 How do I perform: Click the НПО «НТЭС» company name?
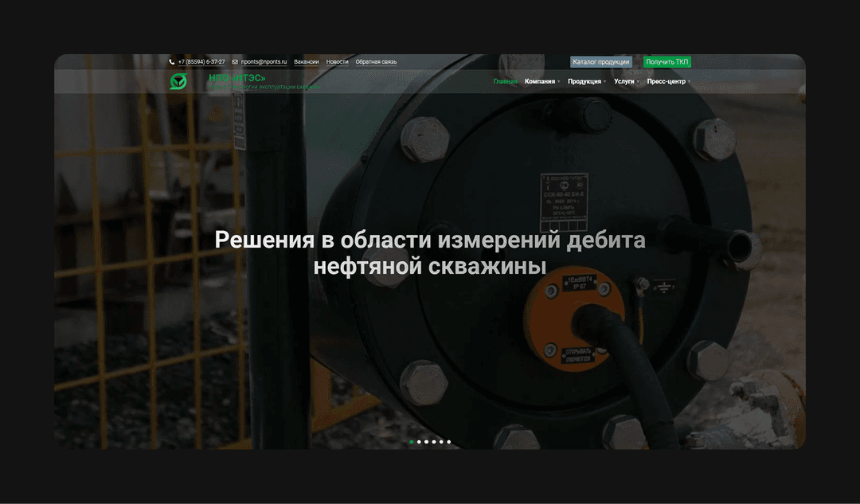point(237,78)
